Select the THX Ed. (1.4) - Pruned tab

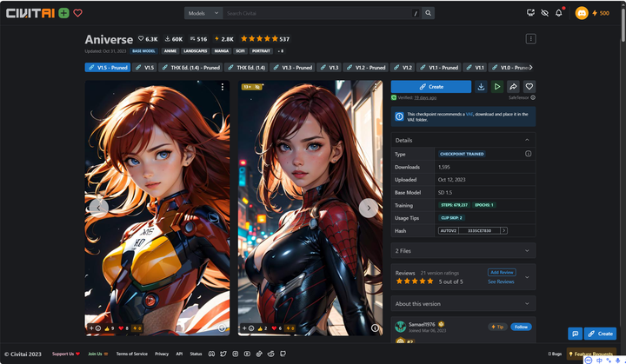coord(190,68)
